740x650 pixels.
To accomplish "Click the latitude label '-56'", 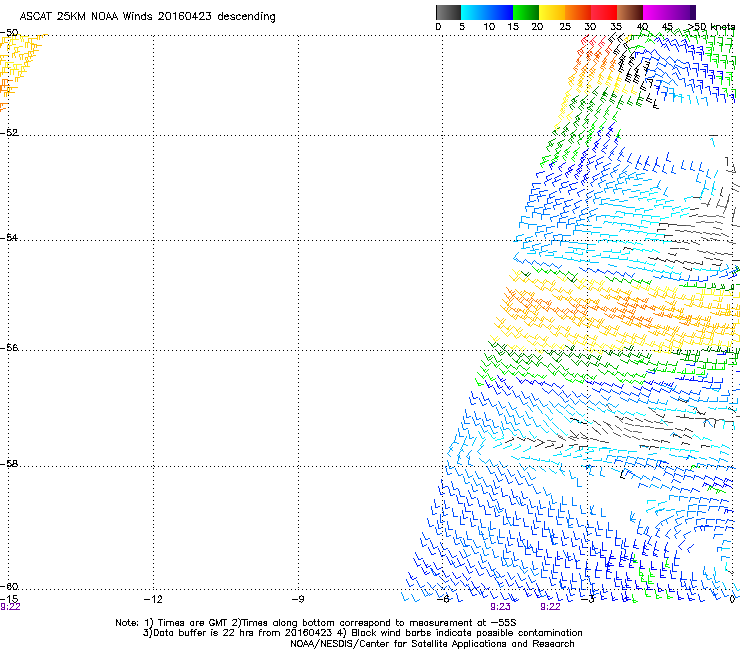I will pyautogui.click(x=9, y=347).
